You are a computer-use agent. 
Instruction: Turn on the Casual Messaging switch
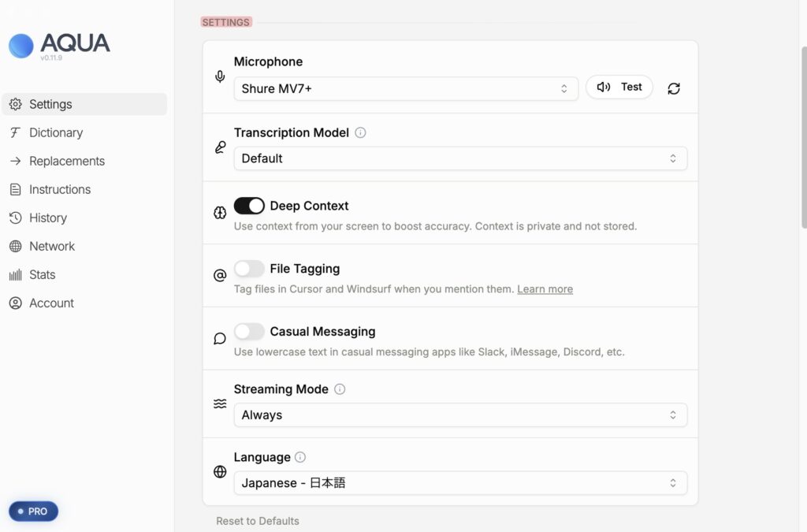tap(249, 332)
